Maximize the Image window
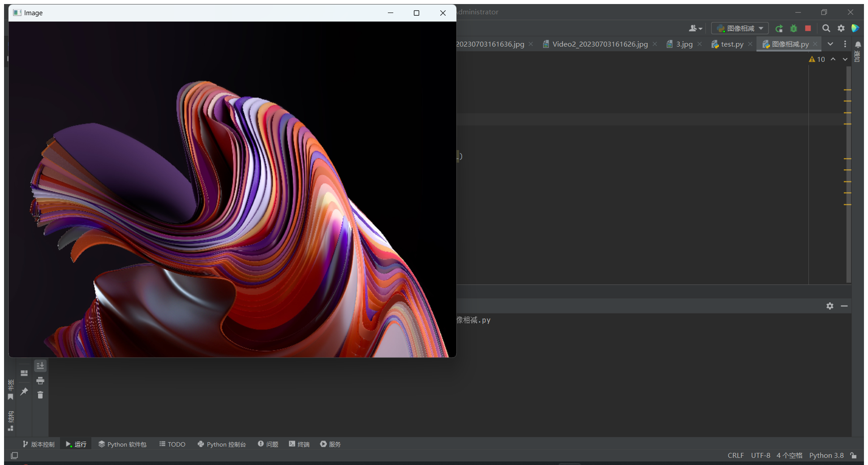This screenshot has height=465, width=868. pos(417,13)
